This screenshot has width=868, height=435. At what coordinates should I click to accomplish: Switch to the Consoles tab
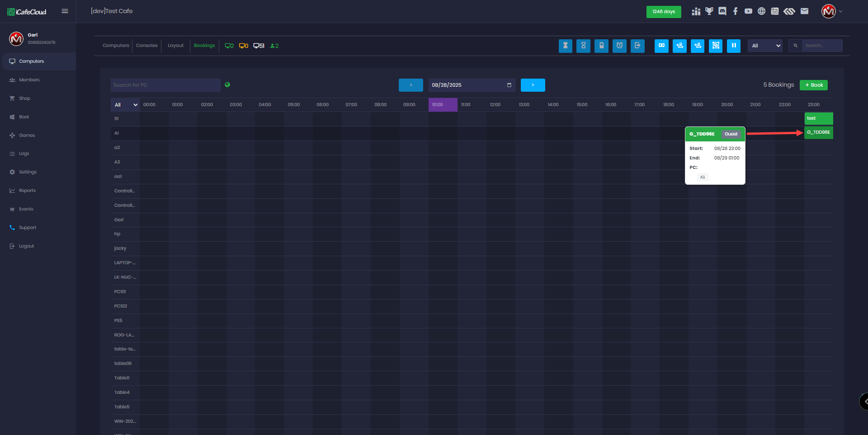(146, 46)
